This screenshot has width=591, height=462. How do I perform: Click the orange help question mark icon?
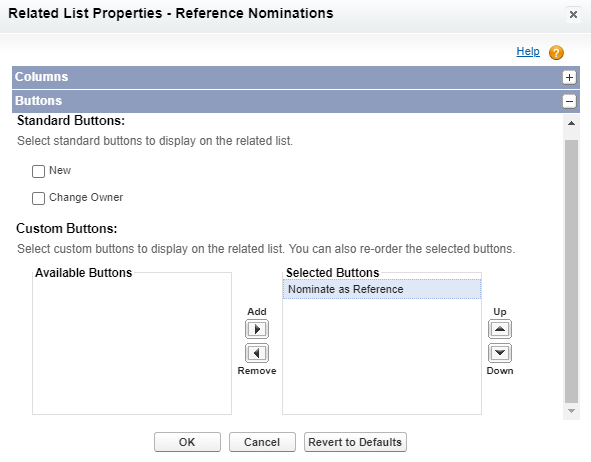pyautogui.click(x=556, y=53)
